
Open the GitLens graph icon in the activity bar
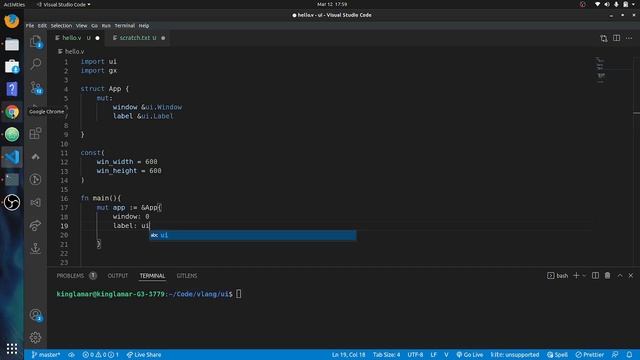36,180
